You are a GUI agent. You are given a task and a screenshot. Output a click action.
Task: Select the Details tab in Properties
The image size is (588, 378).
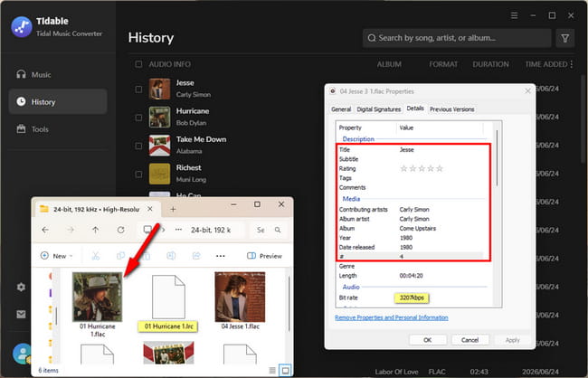tap(415, 108)
